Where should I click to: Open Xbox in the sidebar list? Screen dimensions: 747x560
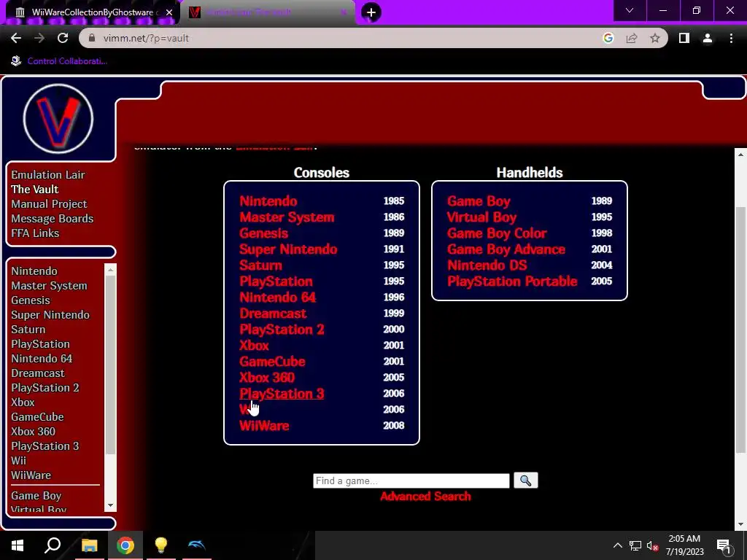[x=23, y=402]
